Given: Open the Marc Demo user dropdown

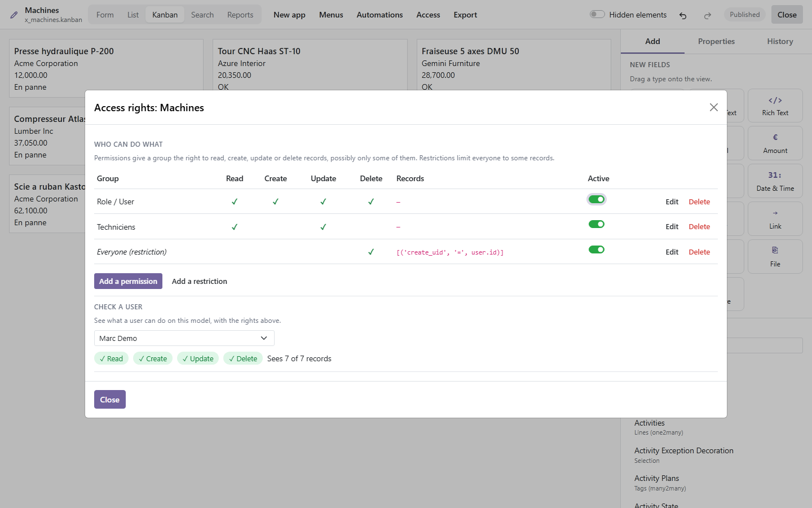Looking at the screenshot, I should point(184,338).
